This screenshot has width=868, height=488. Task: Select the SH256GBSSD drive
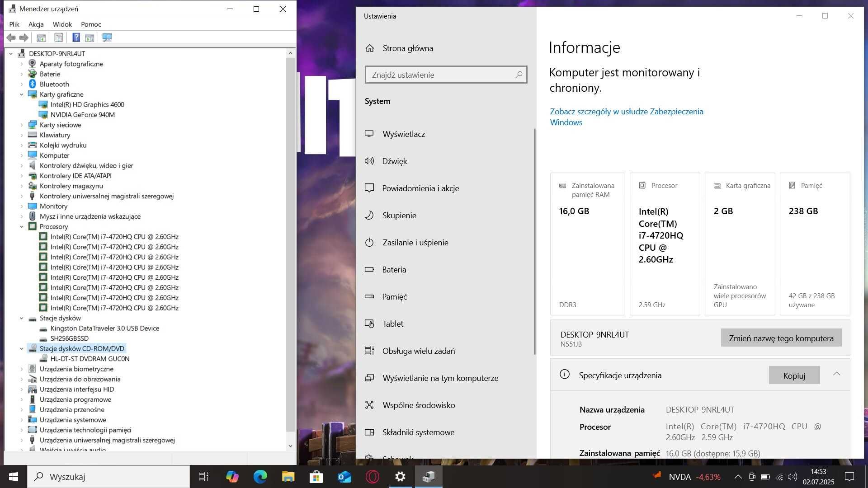[x=70, y=338]
